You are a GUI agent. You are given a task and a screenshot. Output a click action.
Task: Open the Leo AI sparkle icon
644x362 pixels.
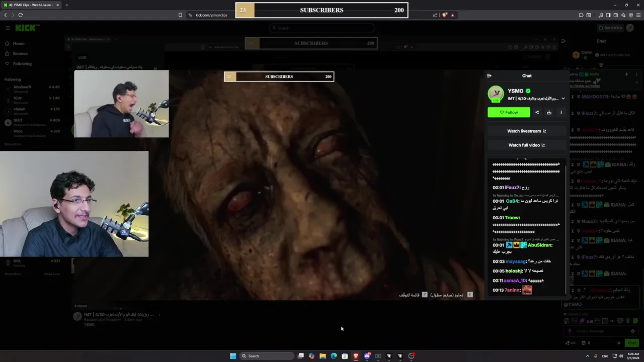[x=623, y=15]
